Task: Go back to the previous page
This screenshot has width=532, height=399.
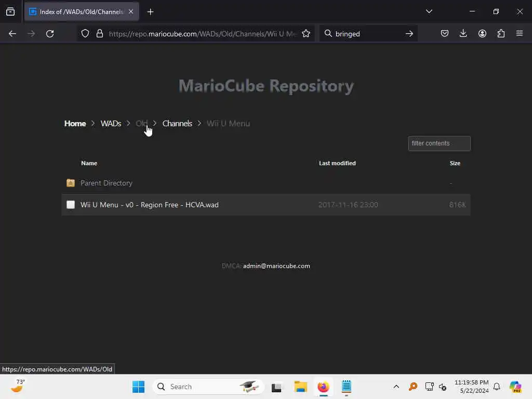Action: coord(12,34)
